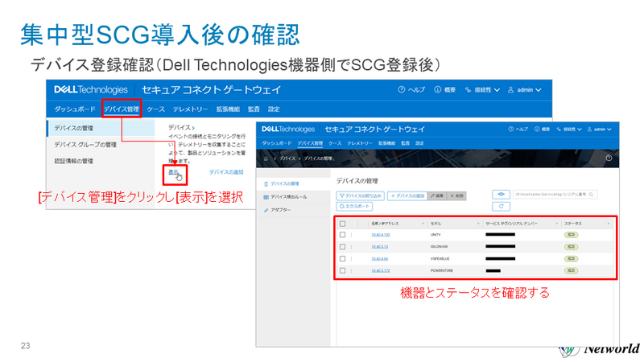Screen dimensions: 644x362
Task: Open the 監査 tab in the back window
Action: [x=254, y=109]
